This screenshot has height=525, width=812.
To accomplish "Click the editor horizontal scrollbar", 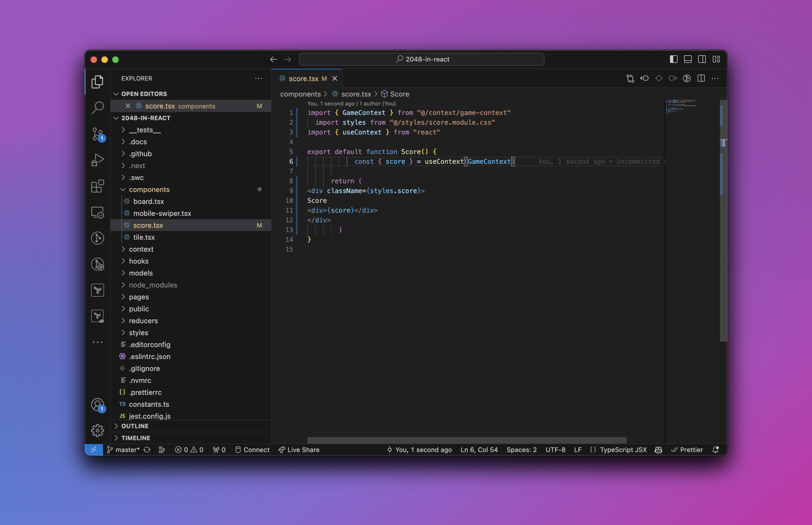I will pos(467,440).
